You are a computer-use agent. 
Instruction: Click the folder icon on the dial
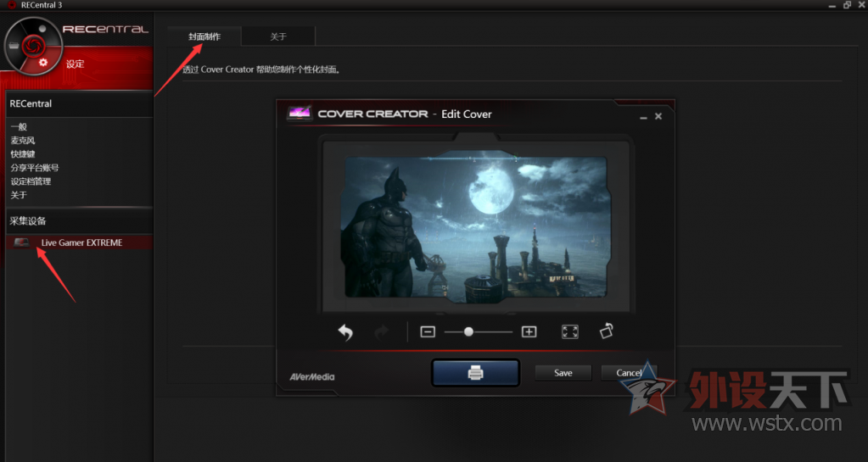point(14,46)
